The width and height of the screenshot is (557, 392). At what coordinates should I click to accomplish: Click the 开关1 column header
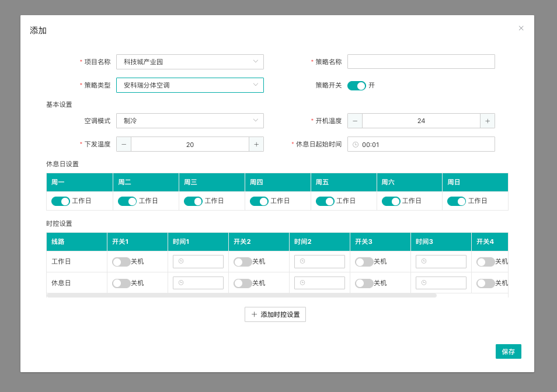pos(137,242)
